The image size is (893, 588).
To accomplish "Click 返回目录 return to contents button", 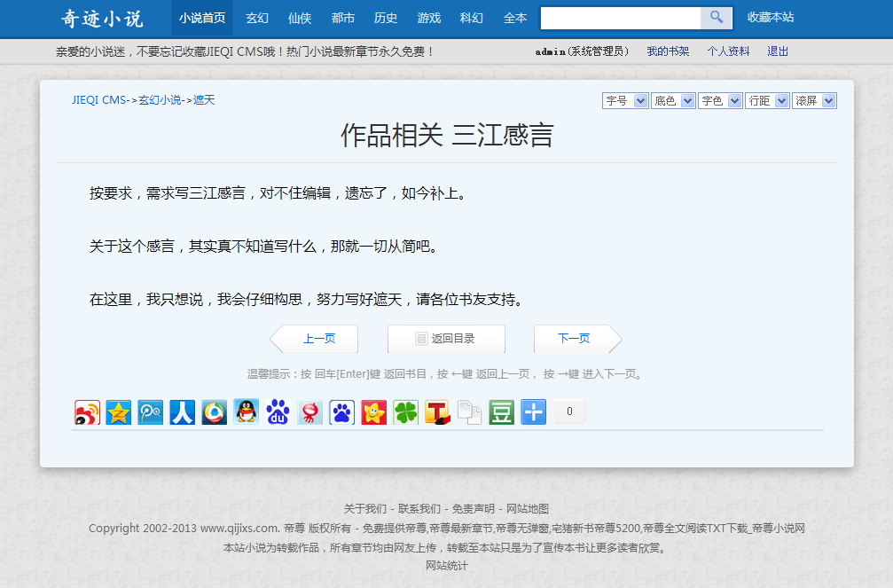I will [446, 339].
